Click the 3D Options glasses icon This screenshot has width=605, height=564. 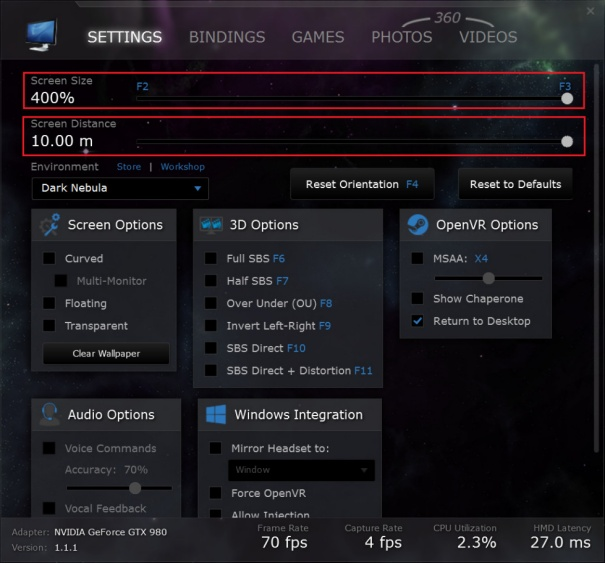coord(211,225)
